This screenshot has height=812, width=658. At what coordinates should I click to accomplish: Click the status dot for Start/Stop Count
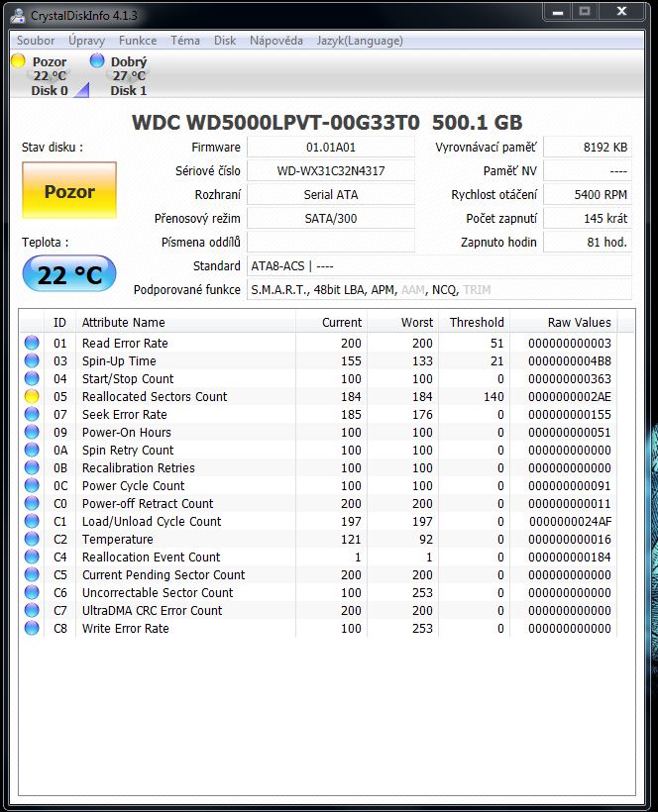[x=32, y=378]
